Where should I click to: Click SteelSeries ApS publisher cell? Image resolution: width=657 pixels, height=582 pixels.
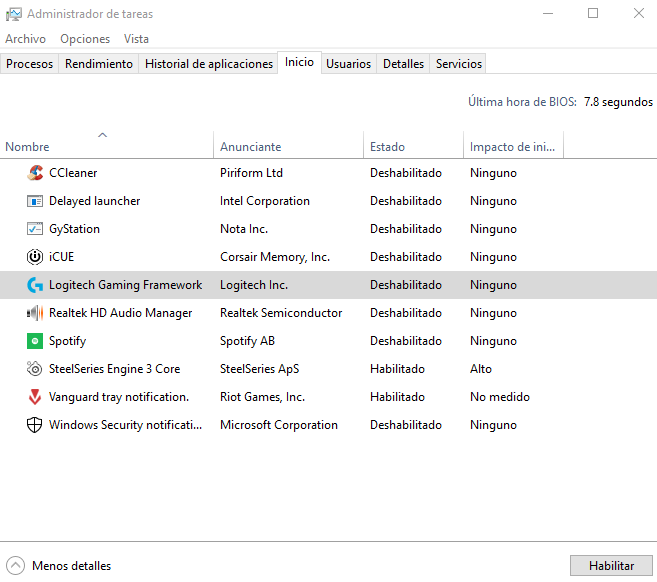click(259, 369)
